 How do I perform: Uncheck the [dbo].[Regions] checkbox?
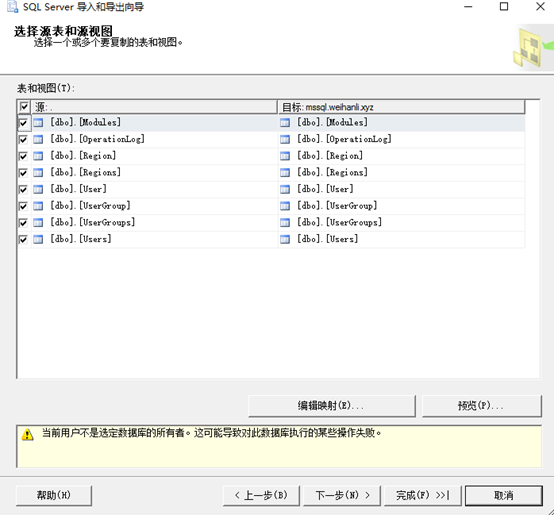point(23,173)
